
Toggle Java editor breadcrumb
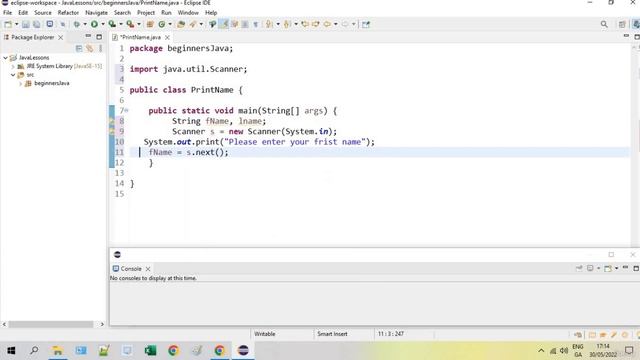point(213,24)
